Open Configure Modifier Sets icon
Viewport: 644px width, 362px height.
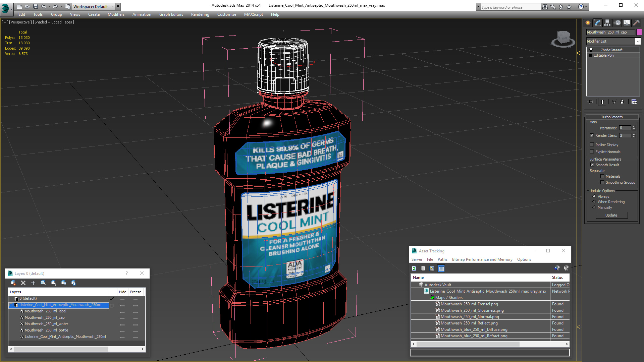634,102
